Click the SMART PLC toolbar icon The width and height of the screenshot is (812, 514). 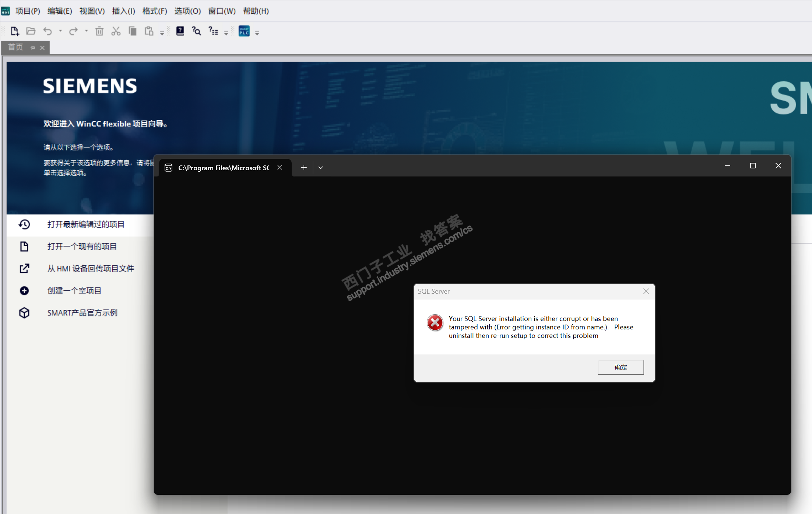(x=244, y=31)
